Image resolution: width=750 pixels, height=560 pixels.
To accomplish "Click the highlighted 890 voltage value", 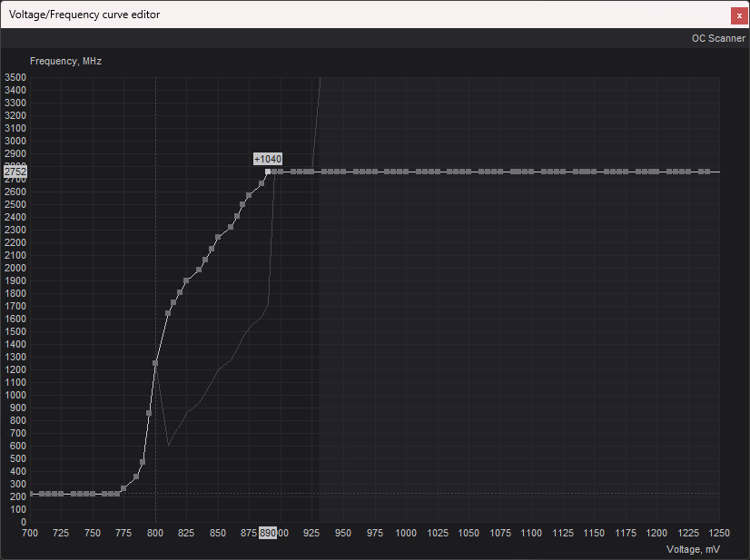I will coord(268,534).
